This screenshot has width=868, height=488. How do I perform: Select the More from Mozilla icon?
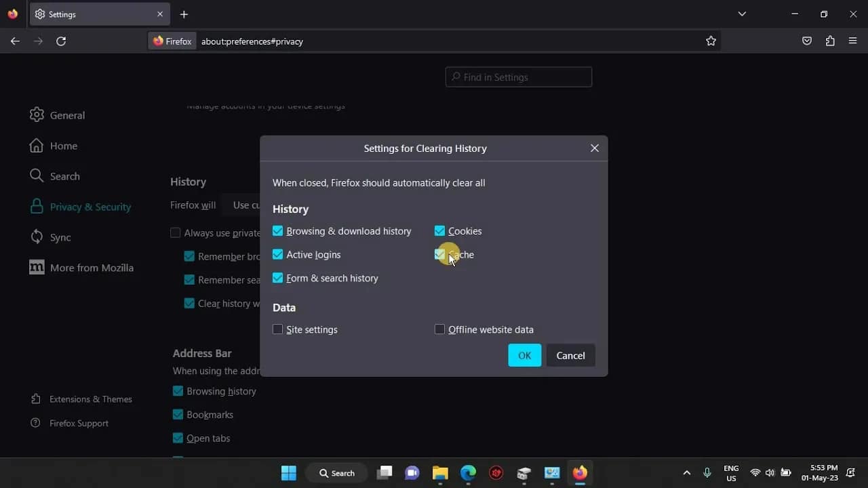click(37, 267)
